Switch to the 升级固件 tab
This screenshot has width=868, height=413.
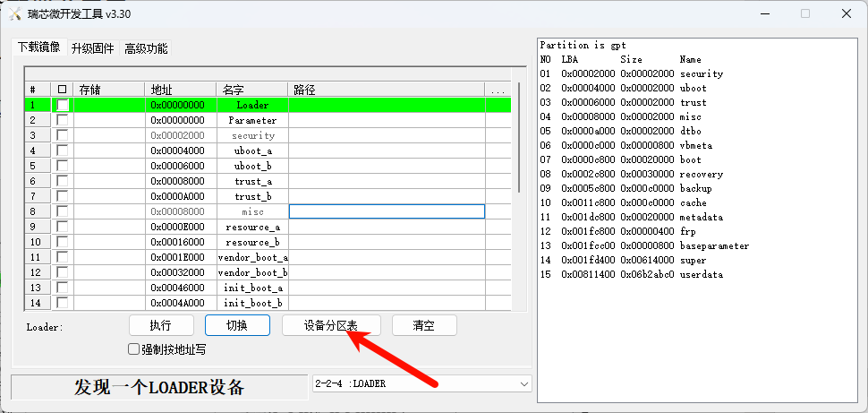click(92, 48)
